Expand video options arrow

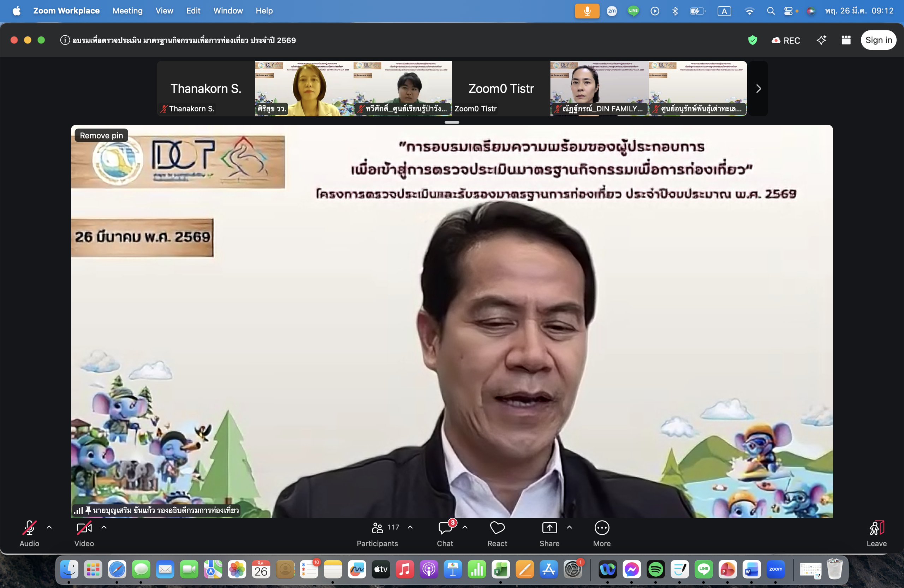pyautogui.click(x=104, y=527)
